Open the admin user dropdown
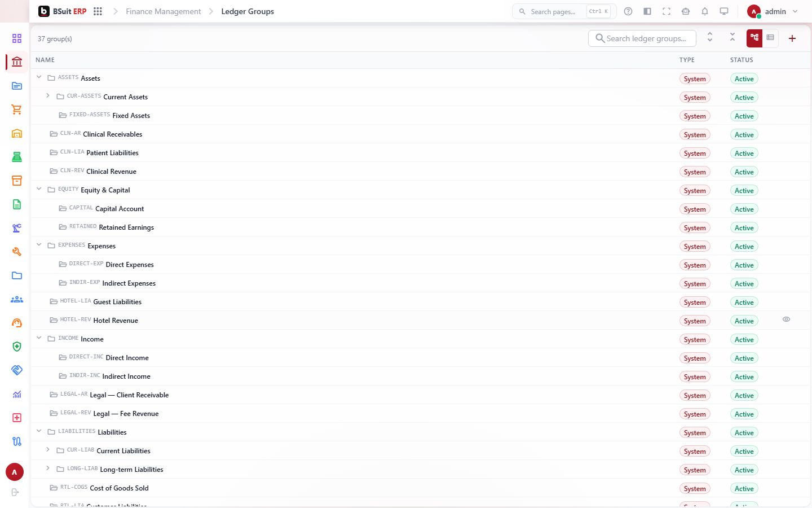This screenshot has width=812, height=508. [773, 11]
